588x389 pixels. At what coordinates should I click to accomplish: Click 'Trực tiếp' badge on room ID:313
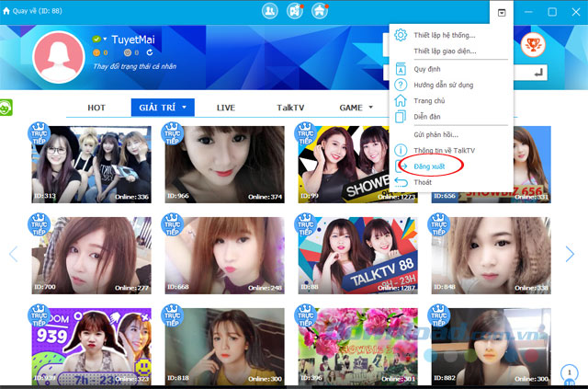click(39, 133)
